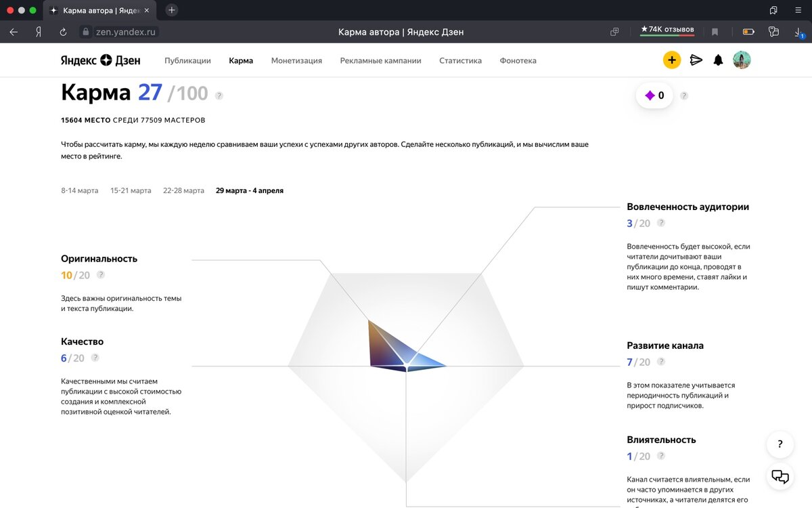
Task: Click the Качество heading
Action: 82,341
